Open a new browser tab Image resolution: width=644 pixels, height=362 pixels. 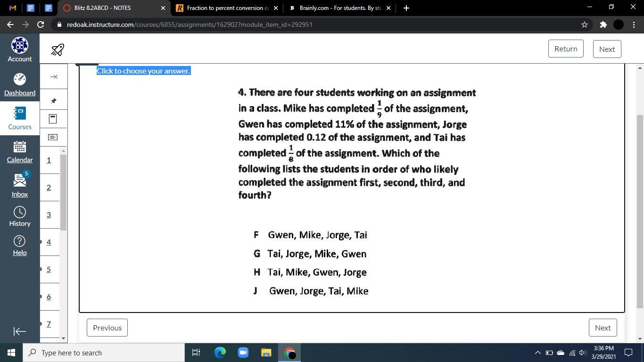click(406, 8)
